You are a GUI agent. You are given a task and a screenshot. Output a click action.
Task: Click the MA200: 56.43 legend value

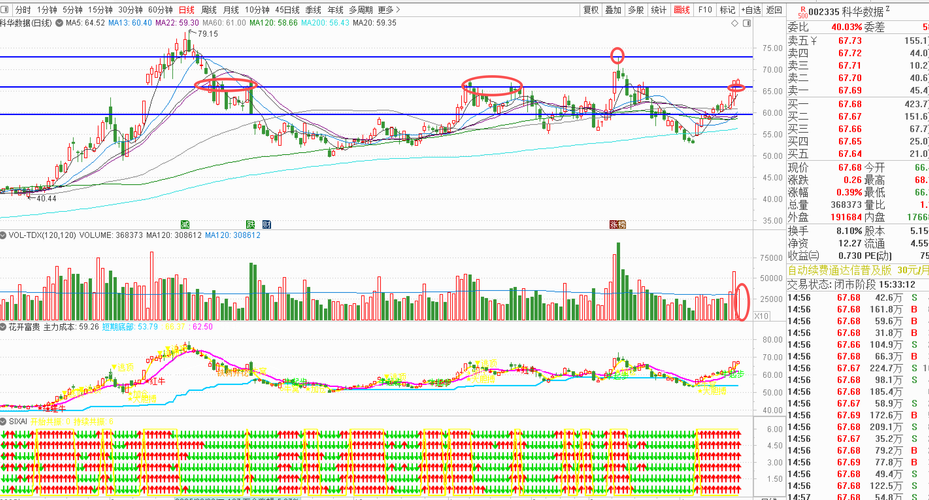pos(325,23)
